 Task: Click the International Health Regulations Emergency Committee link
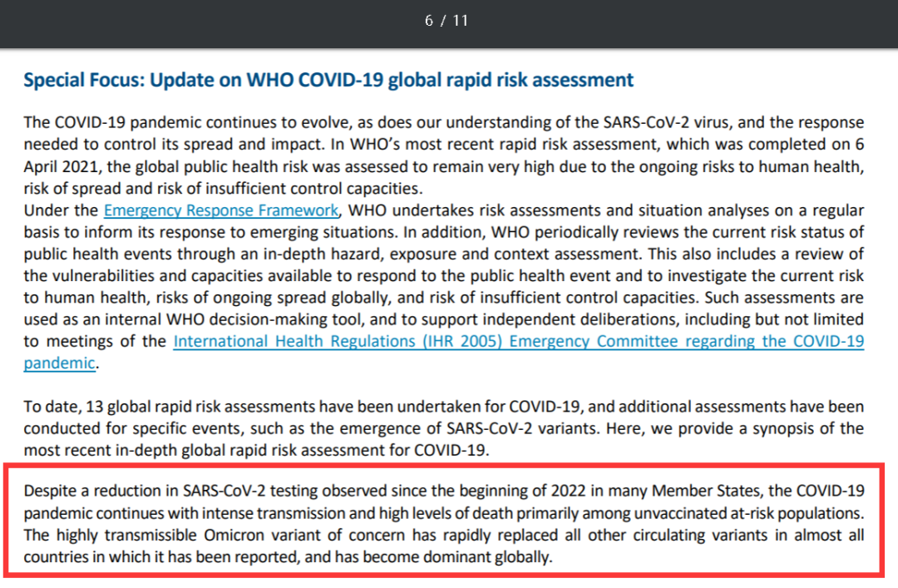(518, 341)
